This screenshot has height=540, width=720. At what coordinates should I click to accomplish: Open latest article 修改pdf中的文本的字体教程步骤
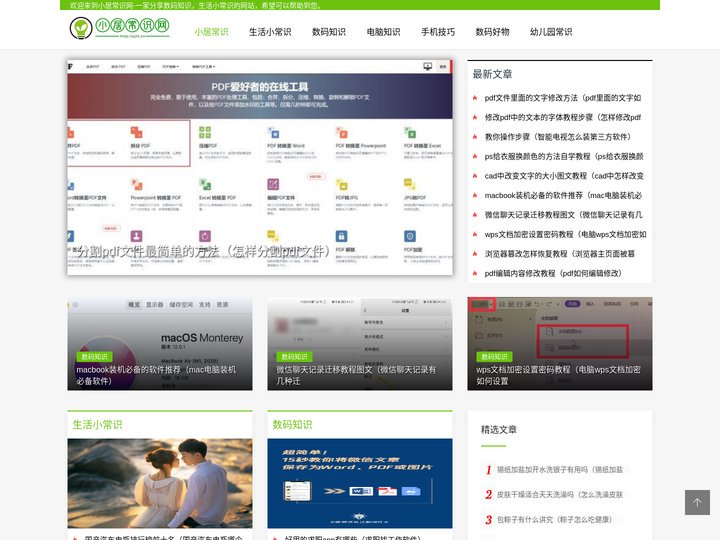click(563, 117)
